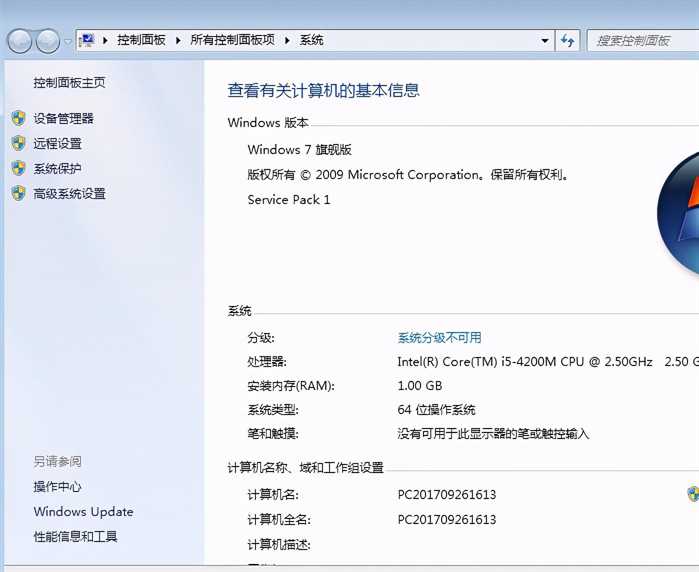Open Windows Update from the sidebar

click(x=83, y=512)
